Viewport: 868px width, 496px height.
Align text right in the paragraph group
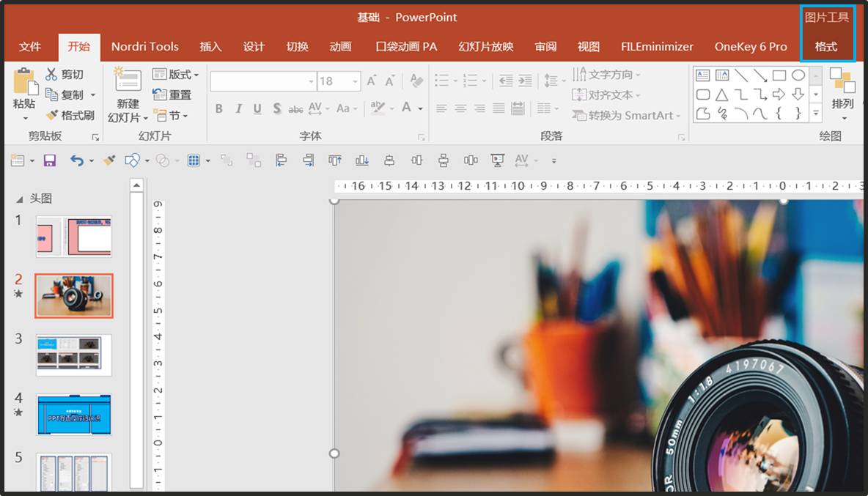[479, 108]
